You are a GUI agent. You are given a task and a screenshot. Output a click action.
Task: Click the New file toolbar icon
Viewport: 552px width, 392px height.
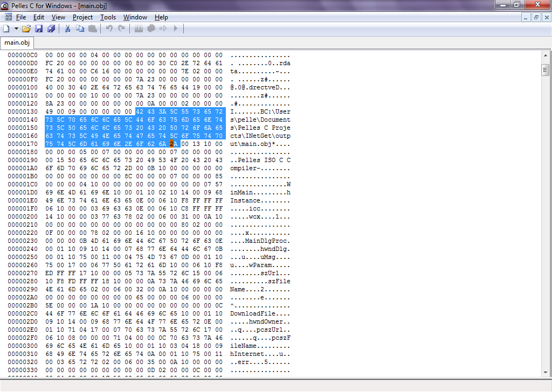(6, 29)
